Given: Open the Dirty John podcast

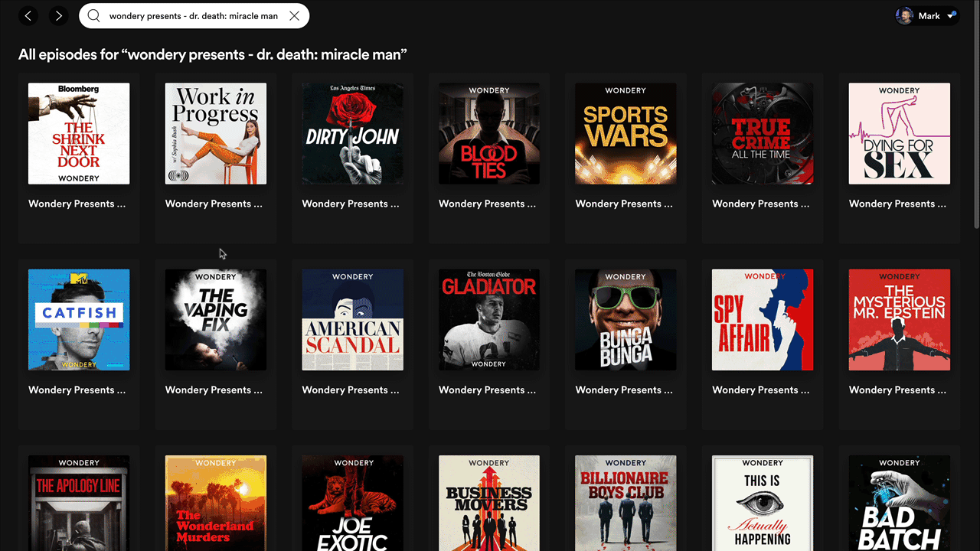Looking at the screenshot, I should point(352,133).
